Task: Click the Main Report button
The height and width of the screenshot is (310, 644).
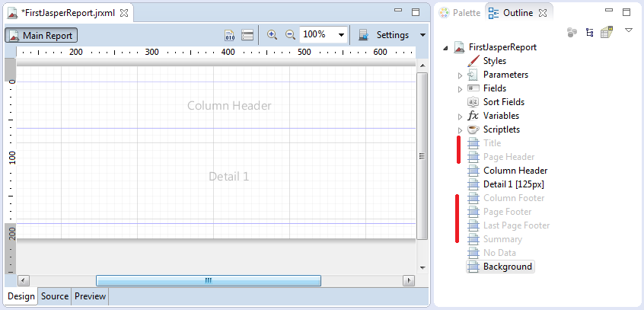Action: (41, 35)
